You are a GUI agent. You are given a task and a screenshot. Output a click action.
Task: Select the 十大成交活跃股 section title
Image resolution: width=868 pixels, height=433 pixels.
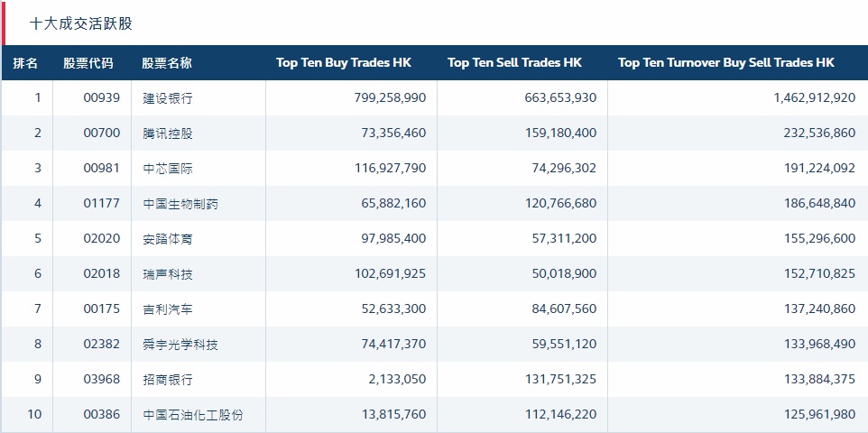click(x=81, y=23)
